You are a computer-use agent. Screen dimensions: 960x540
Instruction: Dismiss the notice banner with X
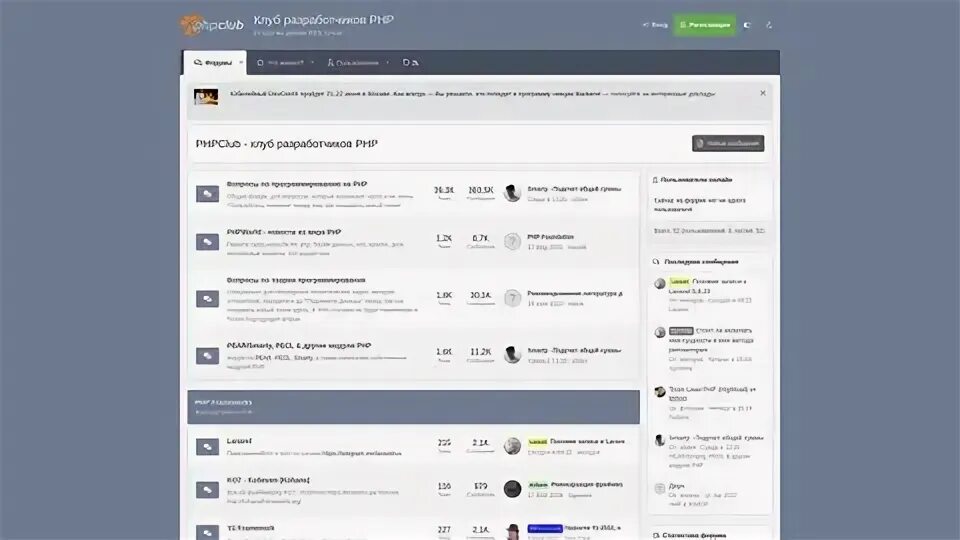(763, 93)
